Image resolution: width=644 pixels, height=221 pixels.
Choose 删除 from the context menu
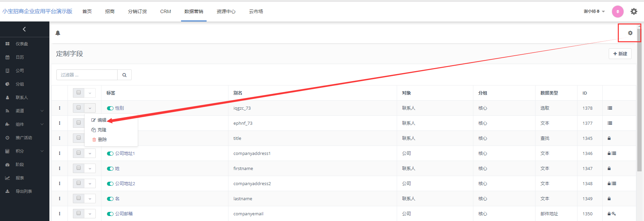pos(102,140)
